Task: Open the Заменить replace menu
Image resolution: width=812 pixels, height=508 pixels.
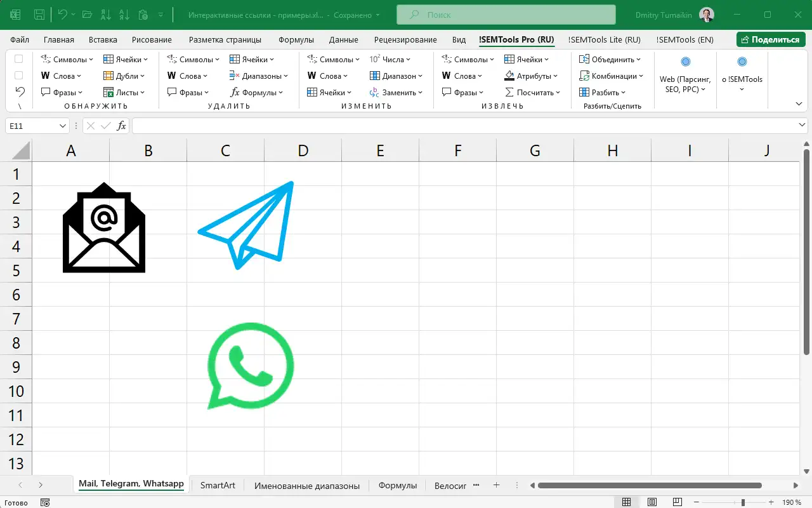Action: point(396,92)
